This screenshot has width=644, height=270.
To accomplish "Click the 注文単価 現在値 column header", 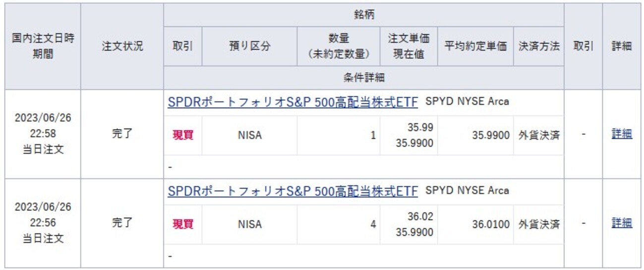I will [x=409, y=47].
